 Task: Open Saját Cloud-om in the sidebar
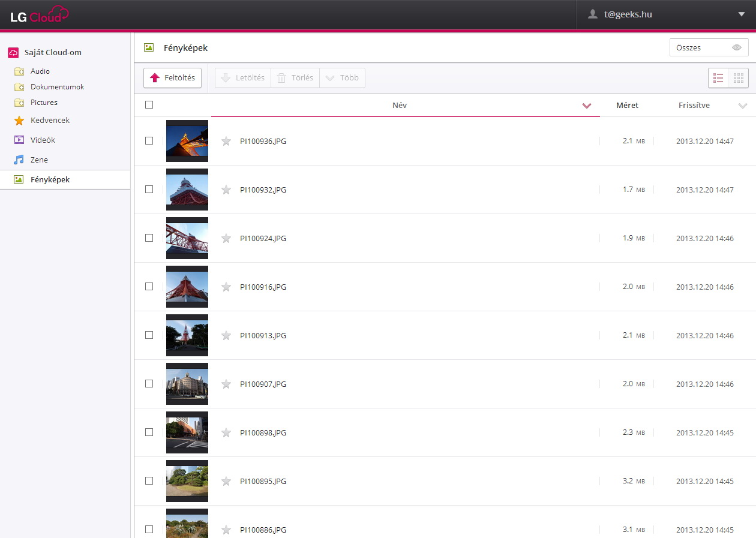coord(53,52)
